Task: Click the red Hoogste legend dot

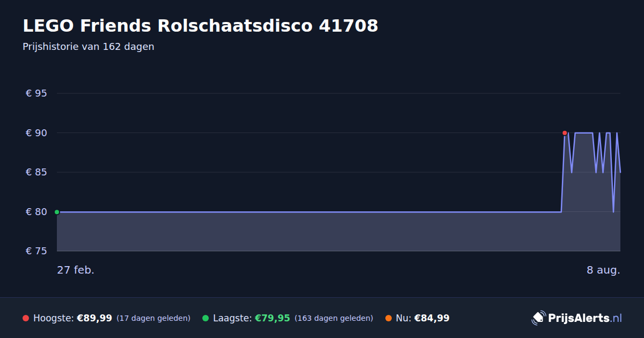Action: click(x=26, y=318)
